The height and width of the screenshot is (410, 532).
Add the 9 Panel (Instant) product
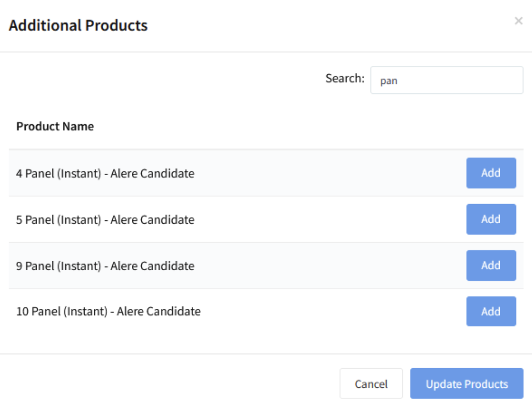click(x=491, y=265)
